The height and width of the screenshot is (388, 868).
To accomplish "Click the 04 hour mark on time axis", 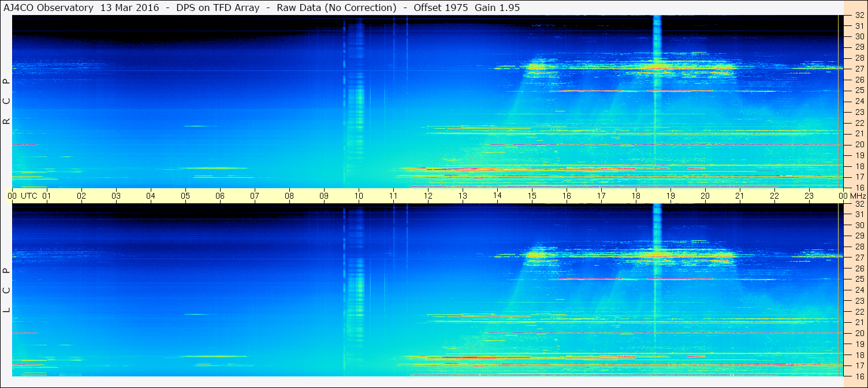I will click(x=151, y=196).
